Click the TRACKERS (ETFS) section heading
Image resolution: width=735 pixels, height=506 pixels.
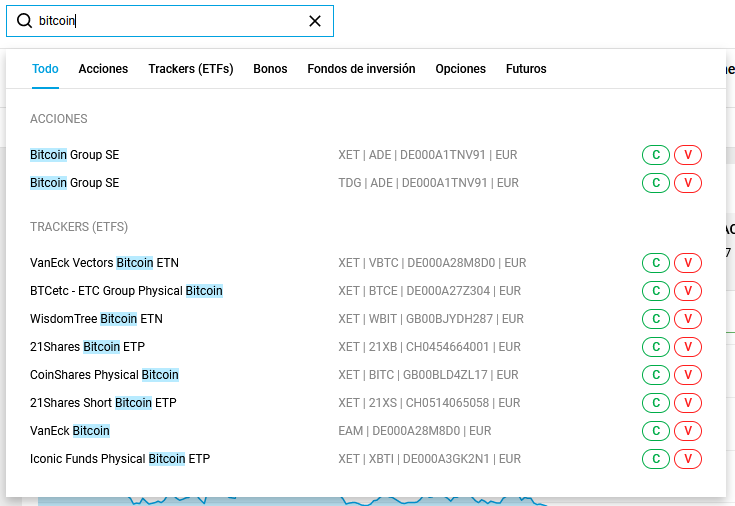[x=79, y=227]
